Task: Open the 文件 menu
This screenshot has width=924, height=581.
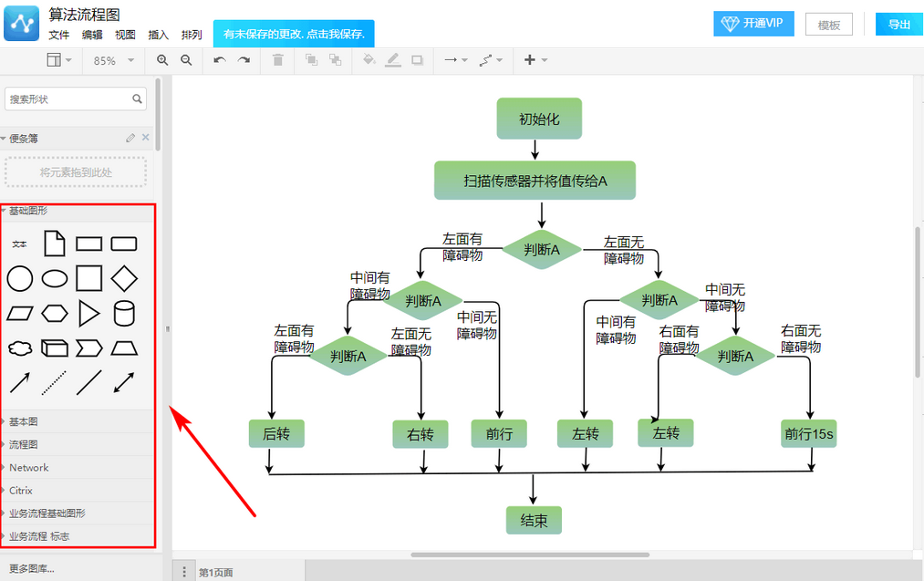Action: pos(59,36)
